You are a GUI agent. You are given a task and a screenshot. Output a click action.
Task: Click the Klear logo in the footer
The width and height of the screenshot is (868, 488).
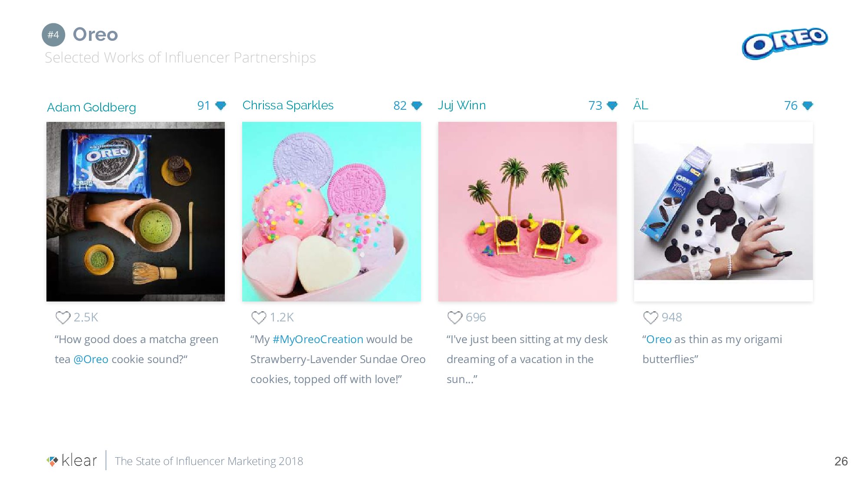[72, 461]
